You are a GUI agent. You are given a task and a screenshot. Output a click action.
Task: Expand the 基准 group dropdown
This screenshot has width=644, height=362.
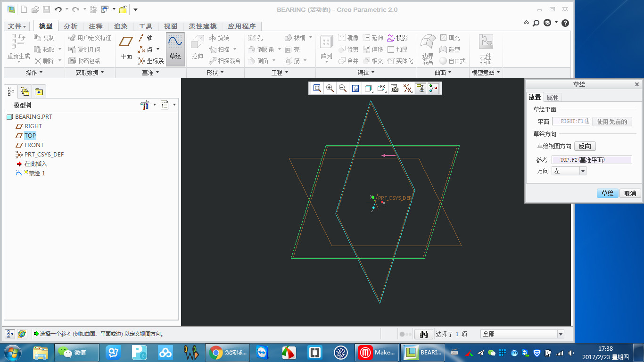[151, 73]
